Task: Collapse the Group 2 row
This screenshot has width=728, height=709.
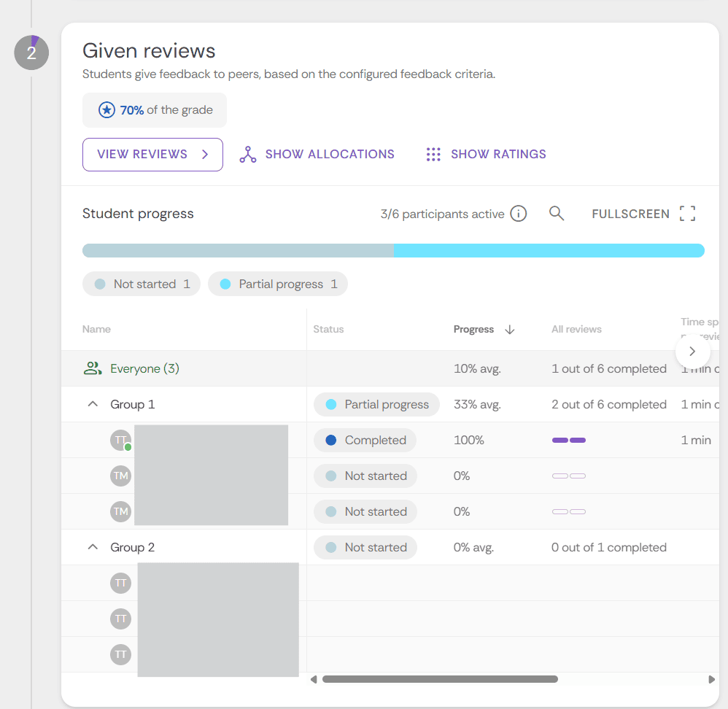Action: click(93, 547)
